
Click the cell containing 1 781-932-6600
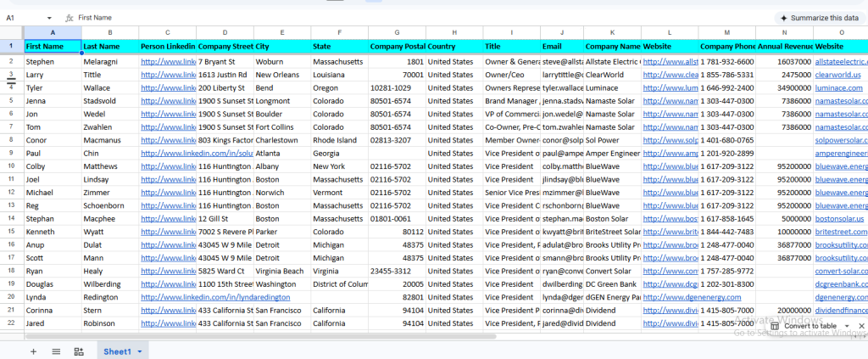coord(726,61)
